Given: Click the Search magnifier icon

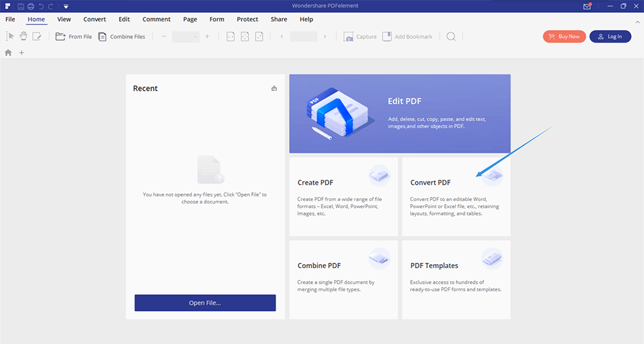Looking at the screenshot, I should point(451,37).
